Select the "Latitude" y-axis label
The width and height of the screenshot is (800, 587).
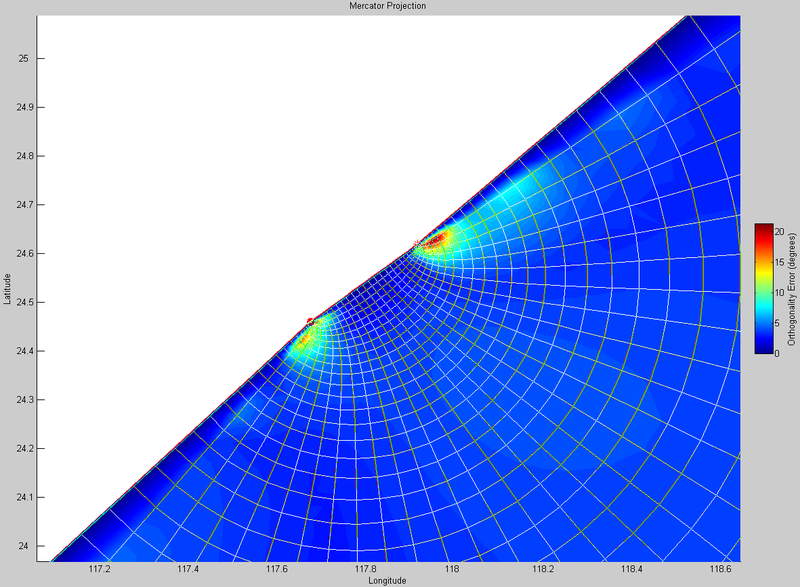tap(7, 289)
